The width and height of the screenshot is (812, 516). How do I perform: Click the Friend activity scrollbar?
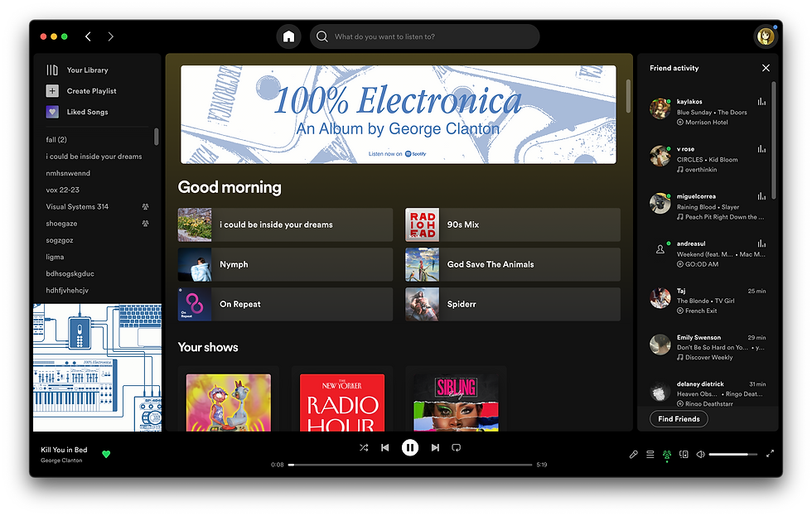[x=774, y=140]
